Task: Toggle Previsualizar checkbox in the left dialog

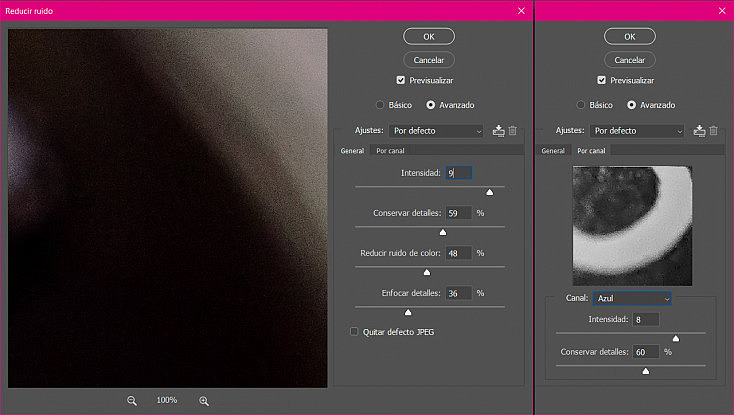Action: pos(401,80)
